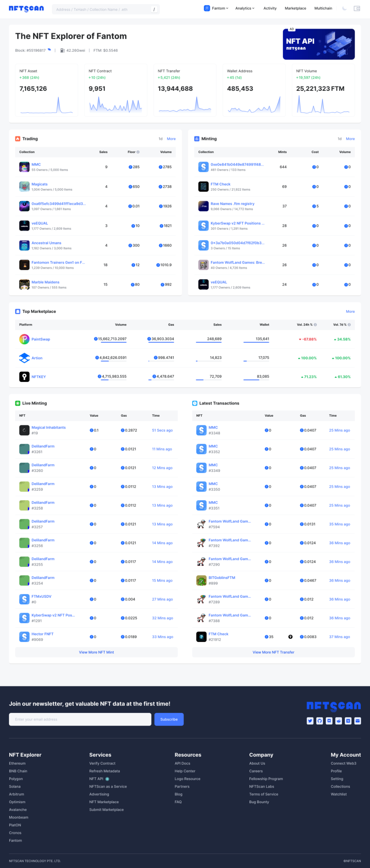Open the API Docs footer link

pyautogui.click(x=182, y=763)
